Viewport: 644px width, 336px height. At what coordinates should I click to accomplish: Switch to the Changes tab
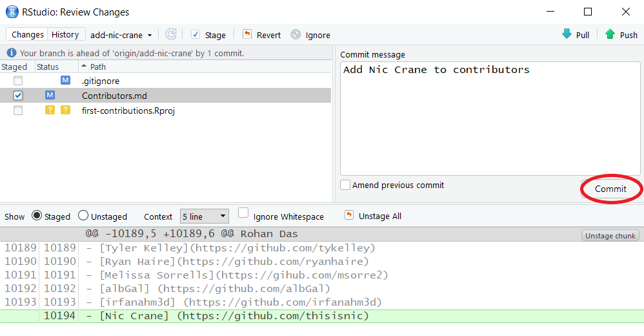27,34
